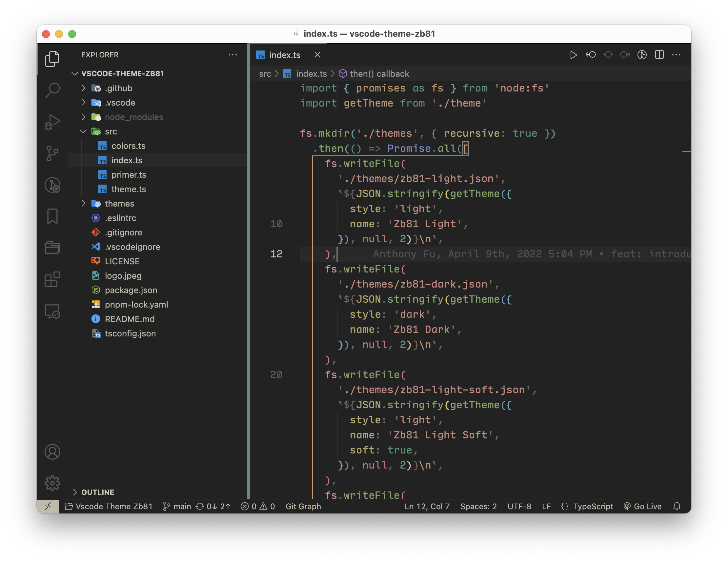Click then() callback breadcrumb item
This screenshot has width=728, height=562.
click(374, 74)
